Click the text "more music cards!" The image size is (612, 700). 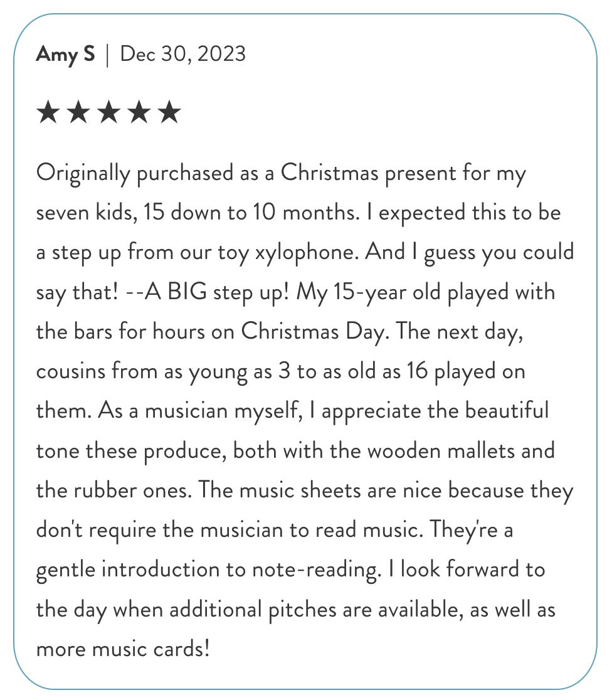122,649
